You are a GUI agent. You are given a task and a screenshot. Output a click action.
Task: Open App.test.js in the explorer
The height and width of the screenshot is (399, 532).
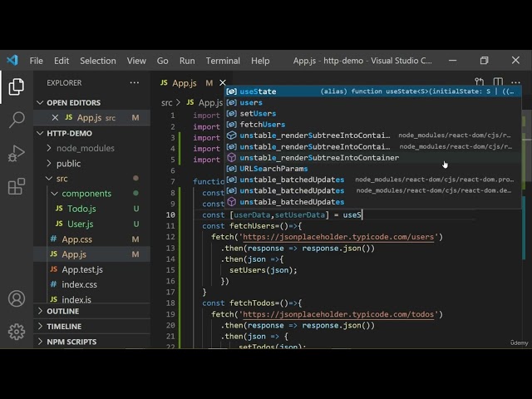click(91, 269)
